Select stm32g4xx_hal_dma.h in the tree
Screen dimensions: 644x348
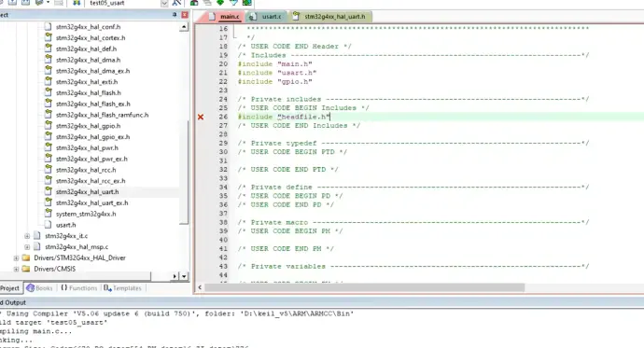pyautogui.click(x=88, y=60)
